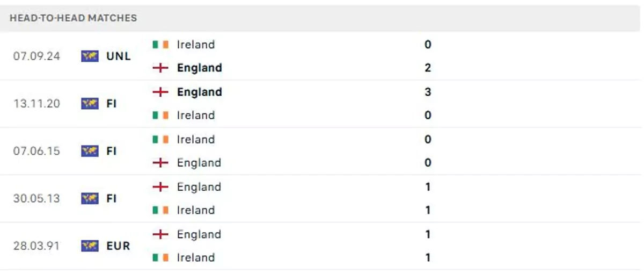
Task: Click Ireland flag in 07.06.15 match
Action: [160, 139]
